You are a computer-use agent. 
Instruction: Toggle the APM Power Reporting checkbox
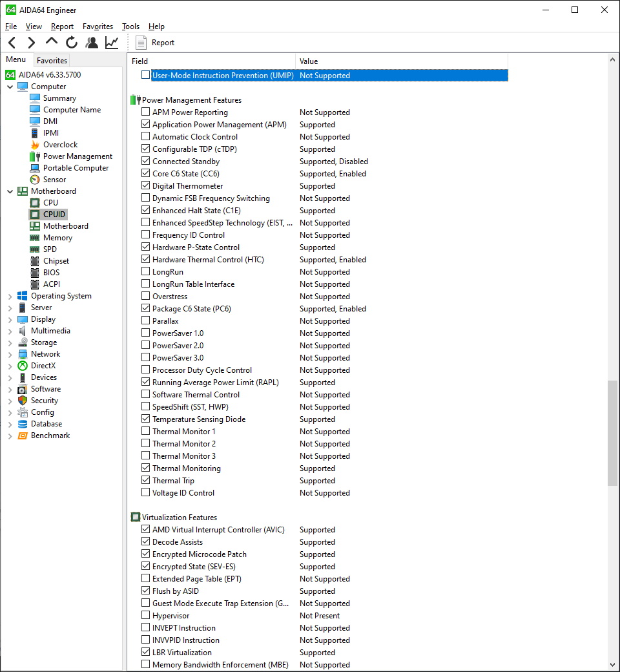point(146,112)
